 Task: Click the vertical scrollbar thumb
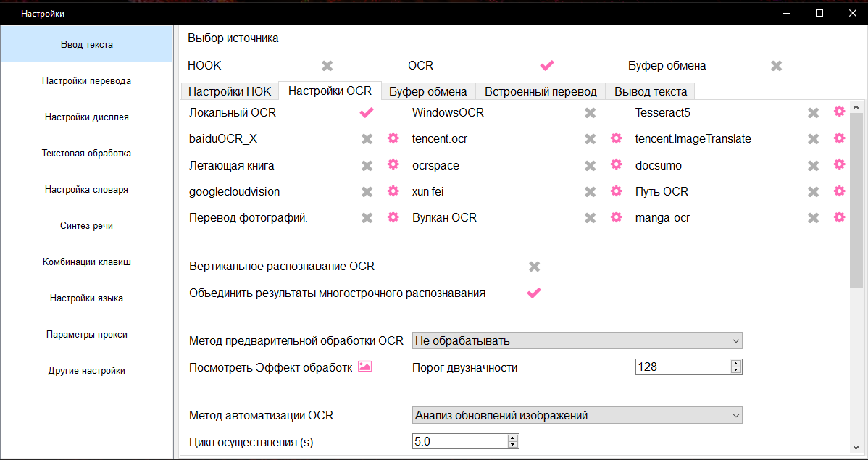click(856, 203)
